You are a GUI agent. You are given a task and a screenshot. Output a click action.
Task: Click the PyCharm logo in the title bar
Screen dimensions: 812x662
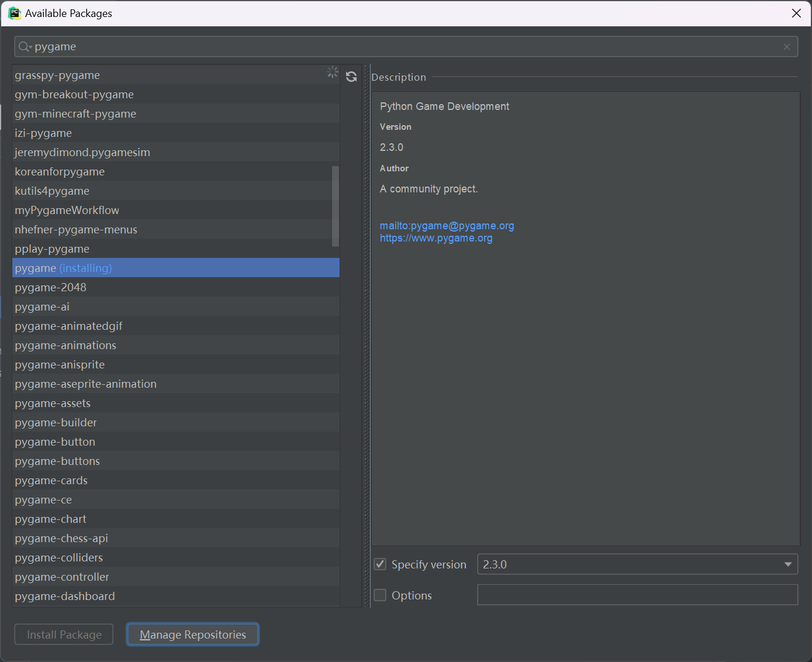point(14,13)
